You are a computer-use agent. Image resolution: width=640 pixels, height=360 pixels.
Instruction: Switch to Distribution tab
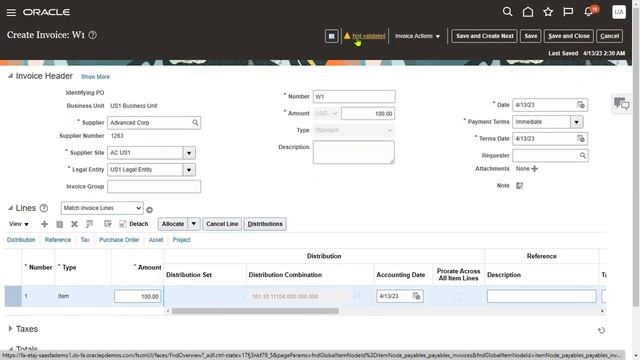(21, 240)
